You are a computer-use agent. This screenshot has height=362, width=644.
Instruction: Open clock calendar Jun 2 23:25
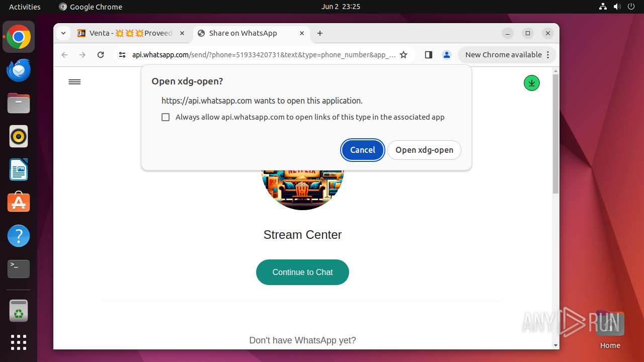tap(341, 7)
